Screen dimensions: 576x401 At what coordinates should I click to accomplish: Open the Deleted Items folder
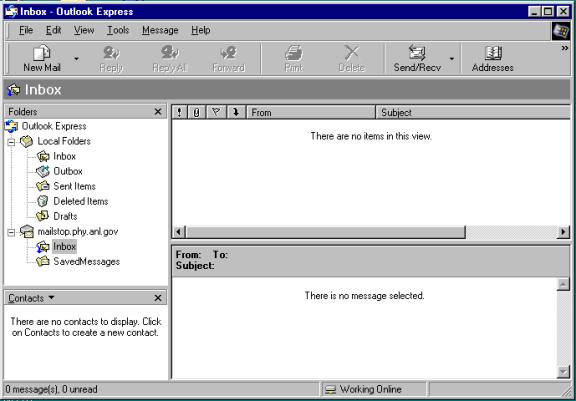81,202
